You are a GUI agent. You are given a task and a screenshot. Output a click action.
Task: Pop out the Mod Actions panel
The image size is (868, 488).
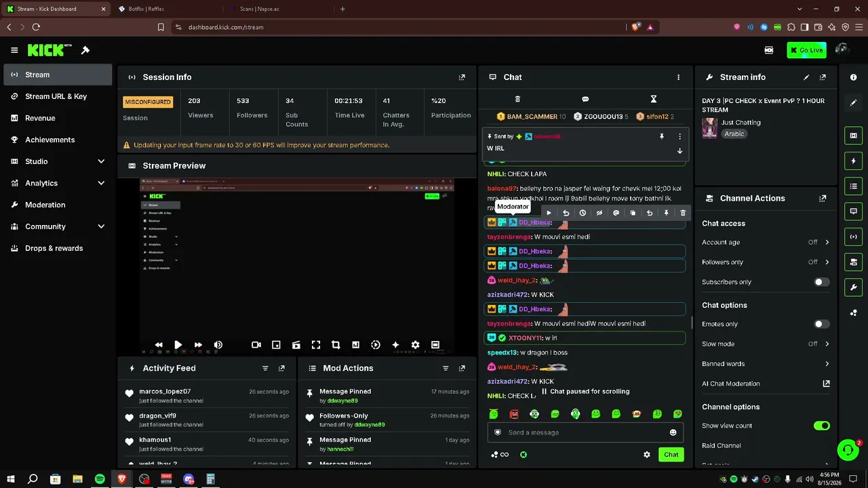coord(462,368)
